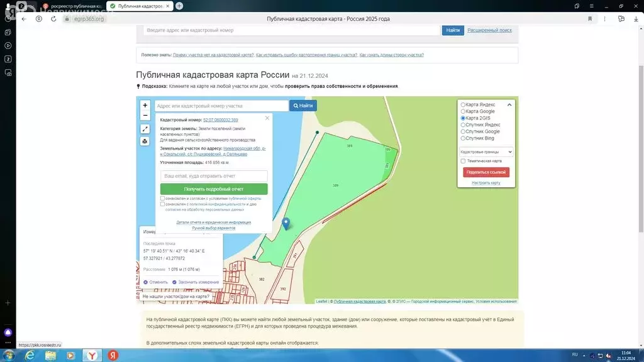Open the browser three-dot page menu

[x=604, y=19]
